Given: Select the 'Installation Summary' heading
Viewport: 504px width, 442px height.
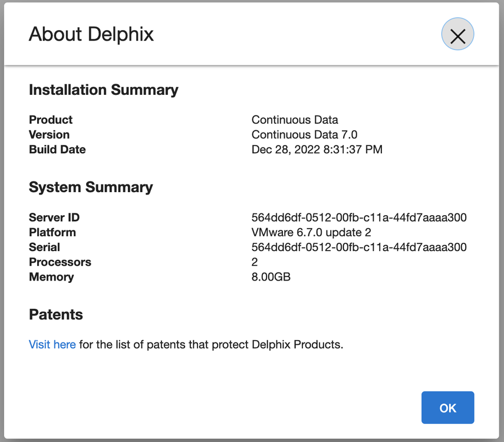Looking at the screenshot, I should 104,90.
